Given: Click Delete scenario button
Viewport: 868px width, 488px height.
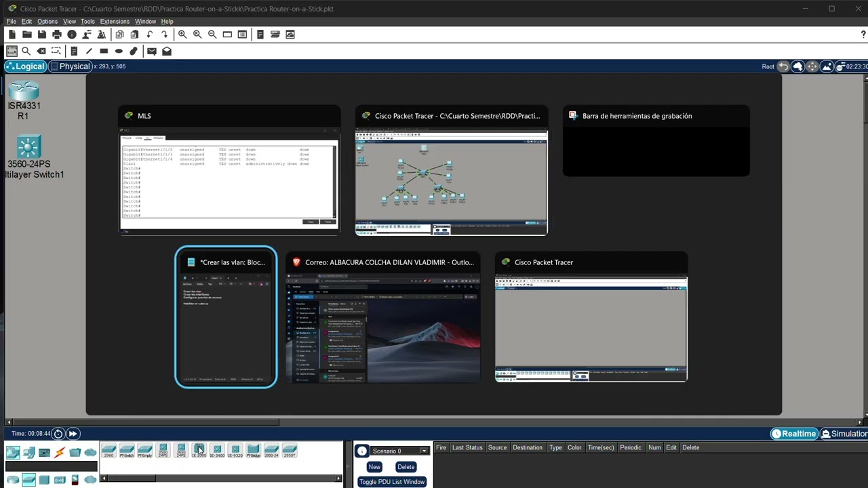Looking at the screenshot, I should pos(406,467).
